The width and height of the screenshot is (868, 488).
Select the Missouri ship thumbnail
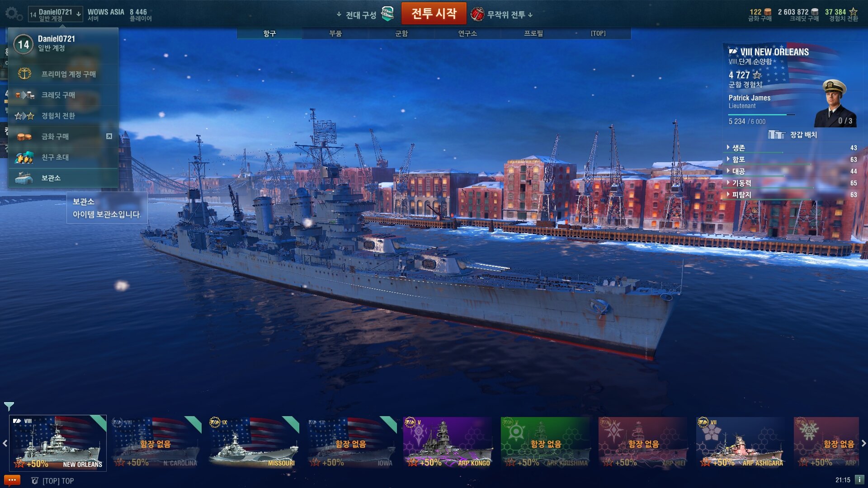tap(254, 443)
